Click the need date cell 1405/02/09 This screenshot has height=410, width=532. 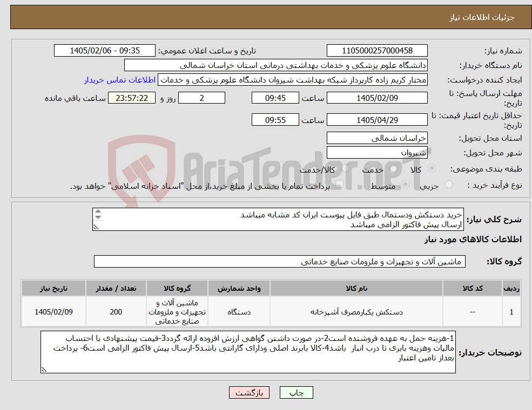[x=53, y=312]
